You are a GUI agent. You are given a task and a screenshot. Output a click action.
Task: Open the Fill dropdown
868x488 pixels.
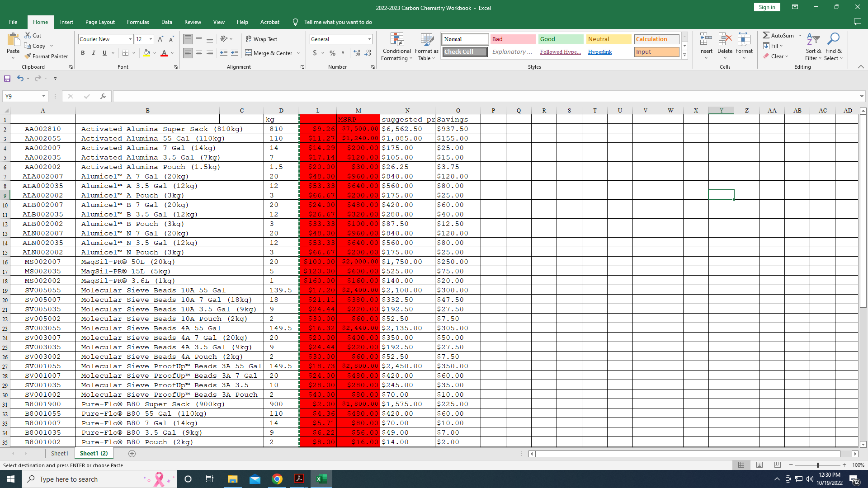pos(773,46)
